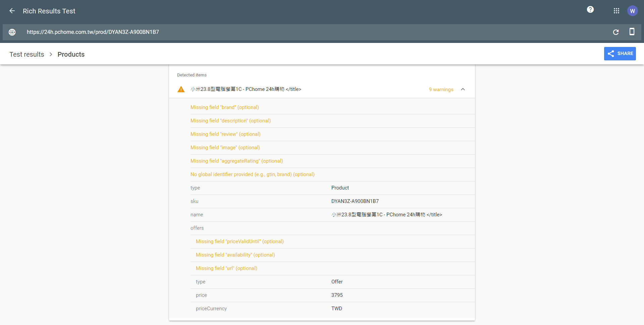The image size is (644, 325).
Task: Click the back arrow icon
Action: (12, 11)
